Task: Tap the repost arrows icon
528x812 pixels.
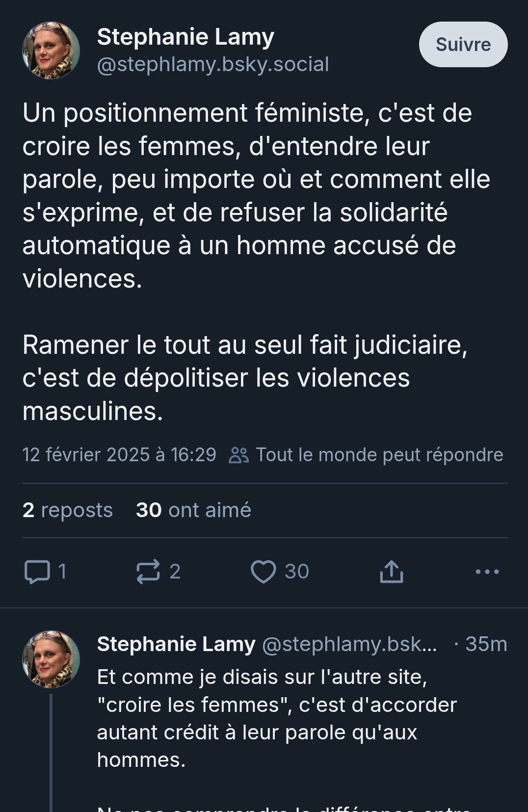Action: (x=148, y=572)
